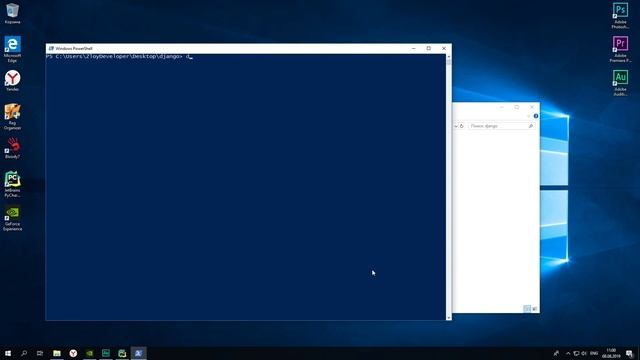Open Explorer help via the blue question icon
The height and width of the screenshot is (360, 640).
536,116
